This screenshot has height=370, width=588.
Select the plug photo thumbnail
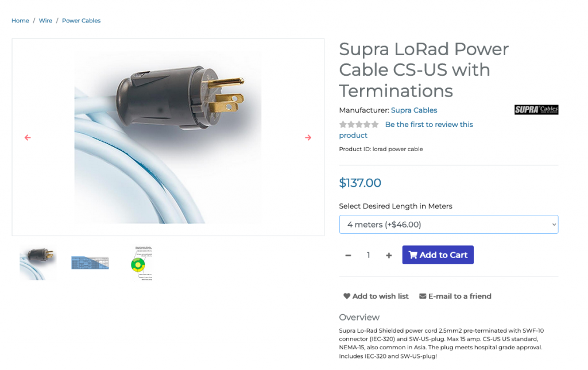38,263
